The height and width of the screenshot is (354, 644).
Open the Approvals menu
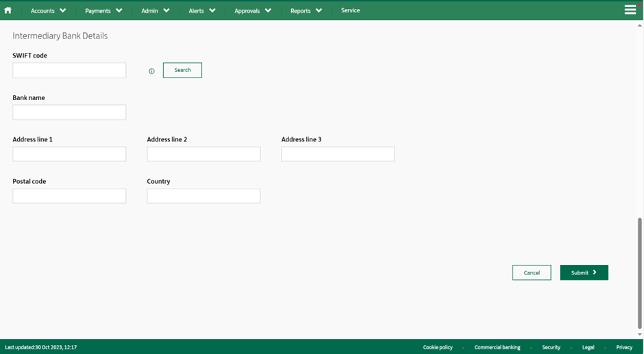[252, 11]
